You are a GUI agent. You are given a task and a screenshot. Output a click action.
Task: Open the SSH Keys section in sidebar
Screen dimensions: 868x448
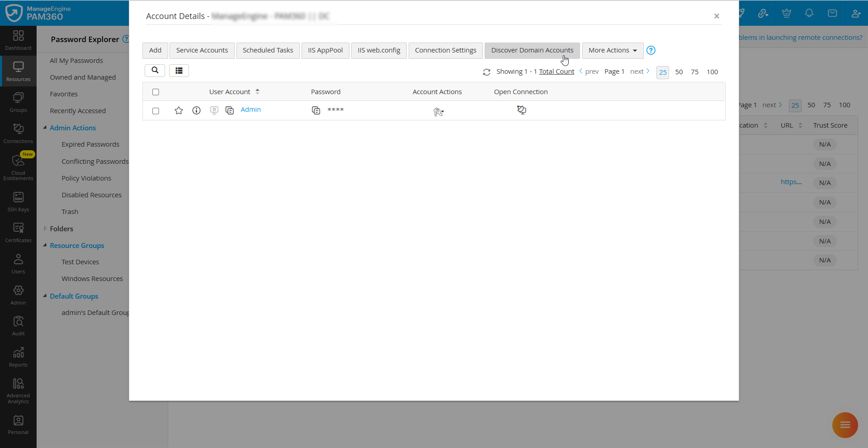pos(18,200)
